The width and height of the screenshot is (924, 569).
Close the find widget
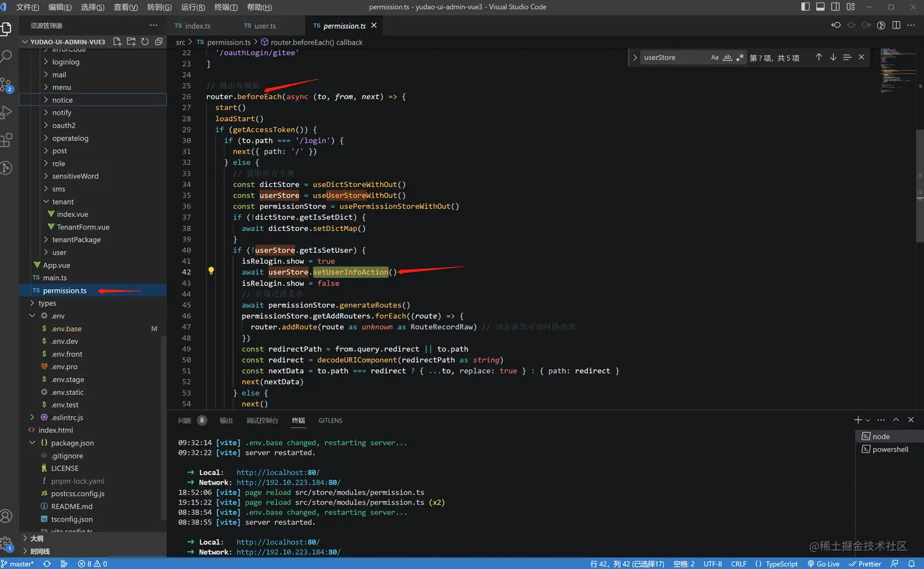click(862, 57)
